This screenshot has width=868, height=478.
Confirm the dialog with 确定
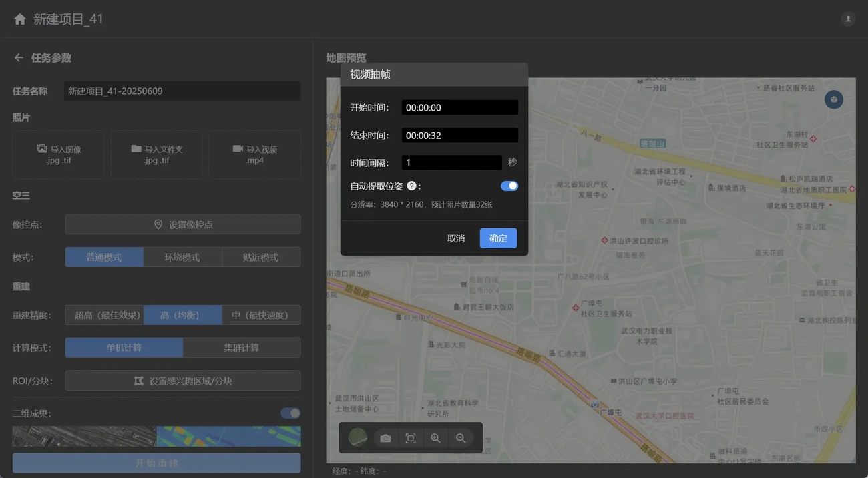(498, 238)
